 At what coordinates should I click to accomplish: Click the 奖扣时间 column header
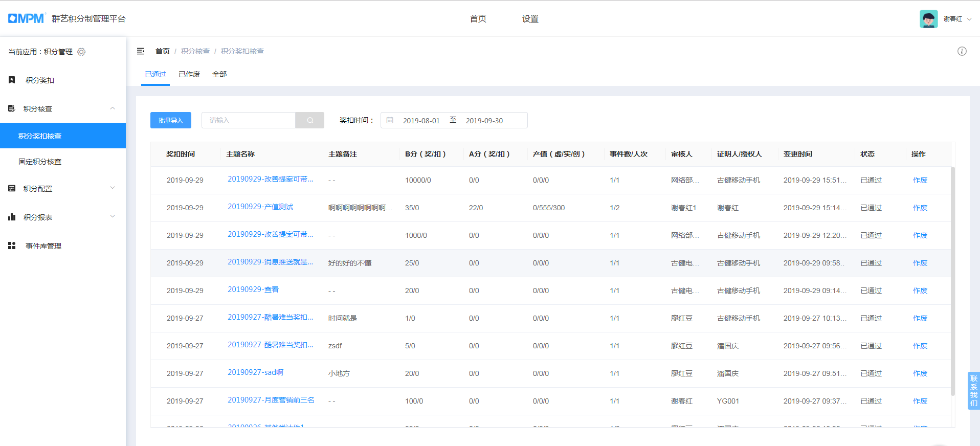coord(181,154)
